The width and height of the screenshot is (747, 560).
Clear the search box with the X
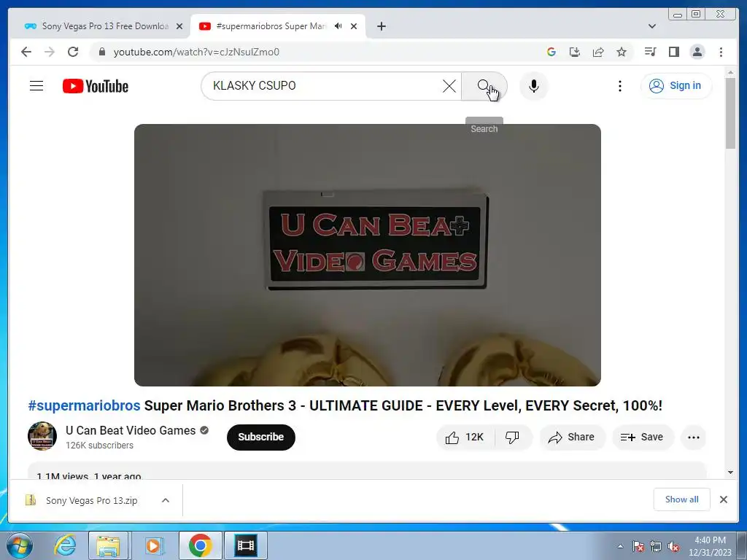point(449,86)
